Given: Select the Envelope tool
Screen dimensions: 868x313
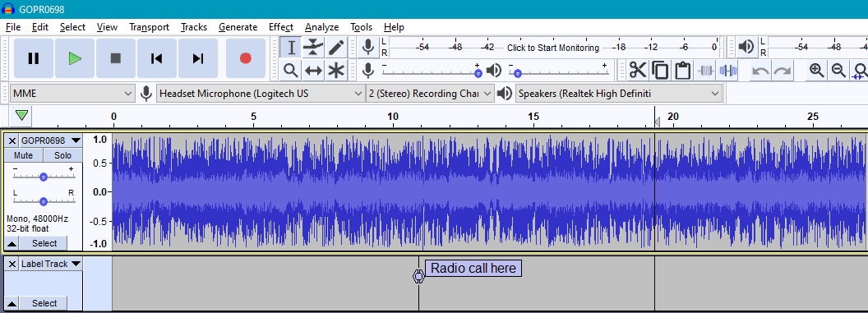Looking at the screenshot, I should pyautogui.click(x=313, y=48).
